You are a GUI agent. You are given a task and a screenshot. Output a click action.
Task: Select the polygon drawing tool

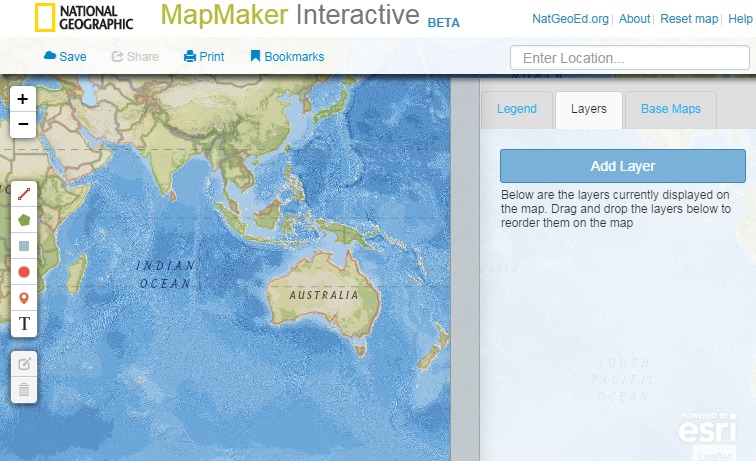(24, 220)
